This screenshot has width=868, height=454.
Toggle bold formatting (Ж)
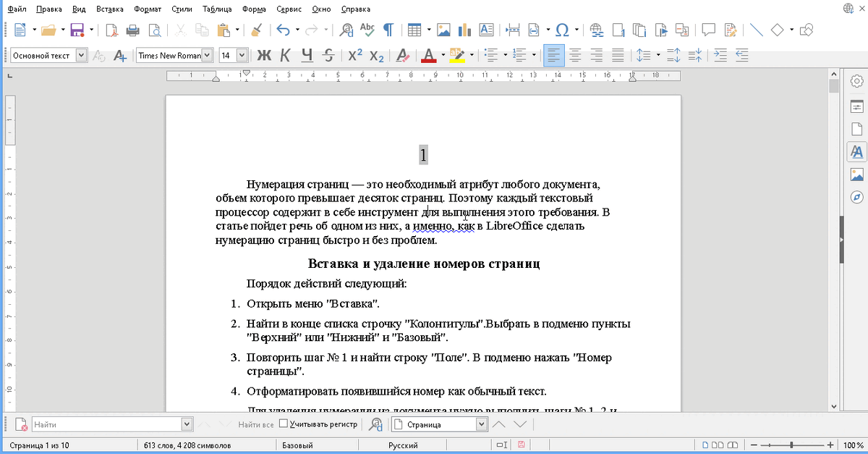(264, 55)
